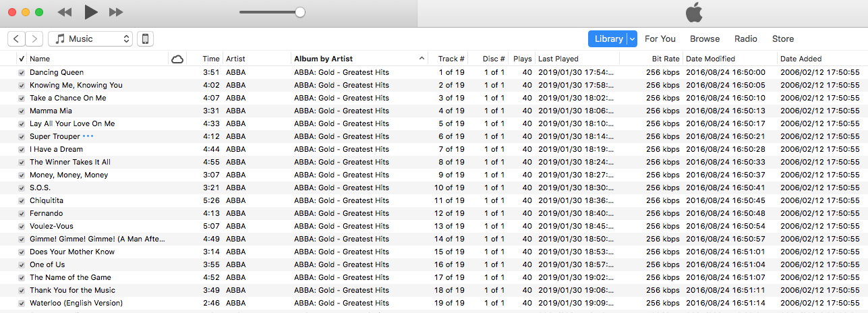Toggle the Mamma Mia checkbox
This screenshot has width=868, height=313.
pyautogui.click(x=22, y=111)
